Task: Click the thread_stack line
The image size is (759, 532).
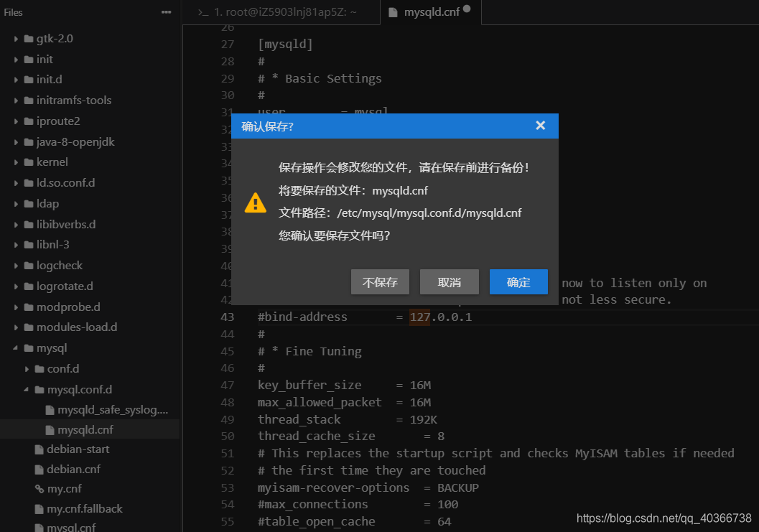Action: [348, 419]
